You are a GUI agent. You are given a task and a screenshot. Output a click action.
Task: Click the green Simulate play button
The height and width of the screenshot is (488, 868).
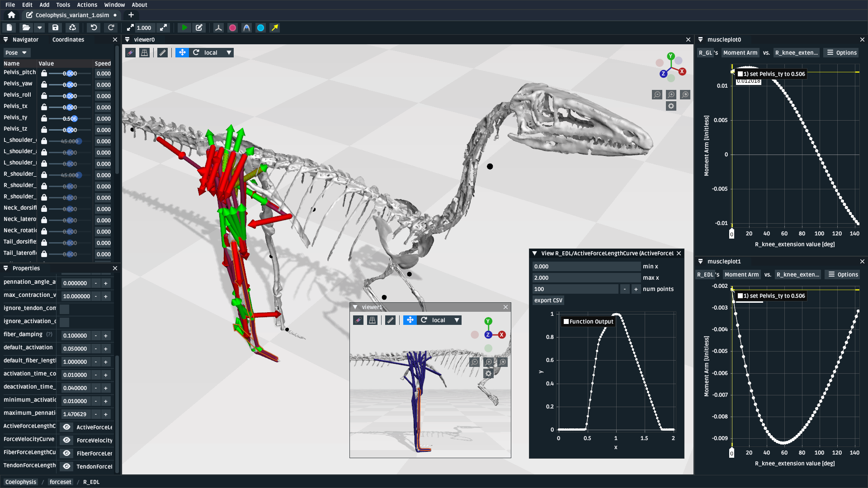coord(184,28)
